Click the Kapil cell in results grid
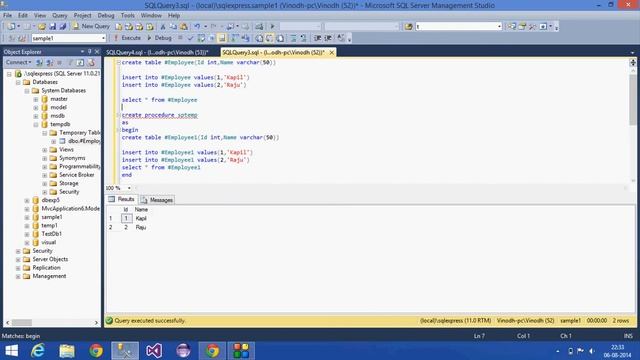 click(141, 218)
